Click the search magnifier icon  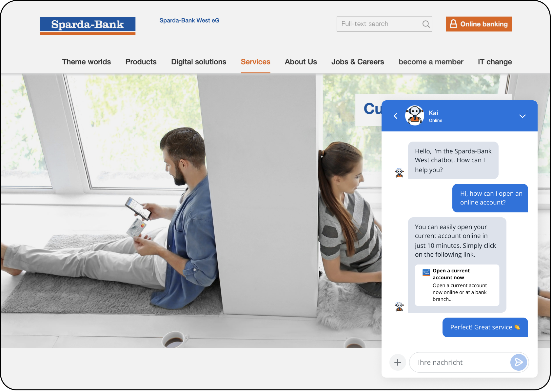tap(426, 24)
